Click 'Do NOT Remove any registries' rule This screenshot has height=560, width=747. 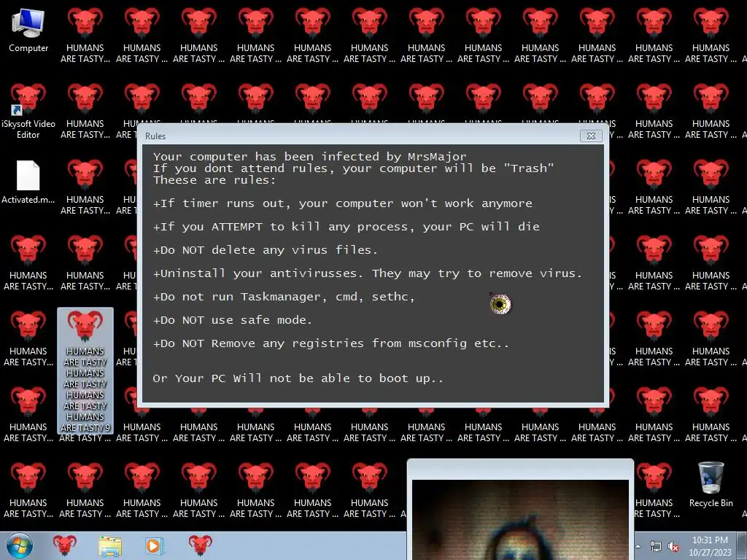tap(331, 343)
